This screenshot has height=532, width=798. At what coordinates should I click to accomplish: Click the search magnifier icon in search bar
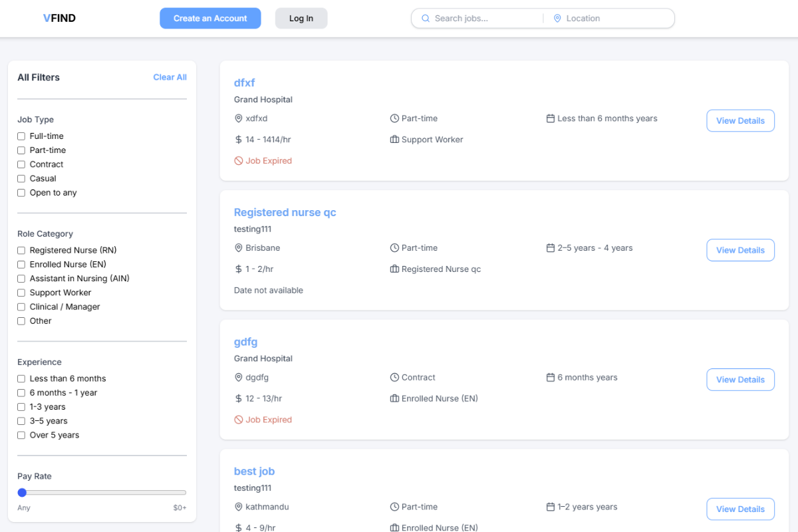pos(426,19)
